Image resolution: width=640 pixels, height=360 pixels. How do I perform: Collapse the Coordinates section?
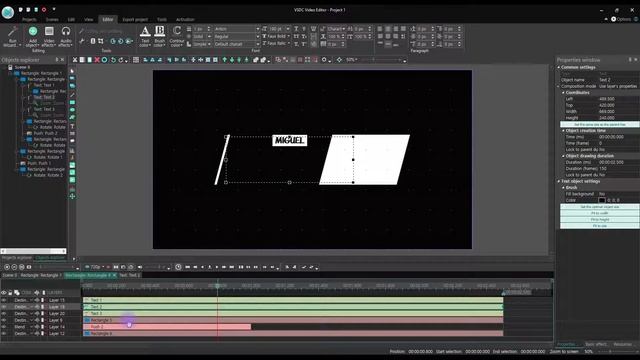click(563, 93)
